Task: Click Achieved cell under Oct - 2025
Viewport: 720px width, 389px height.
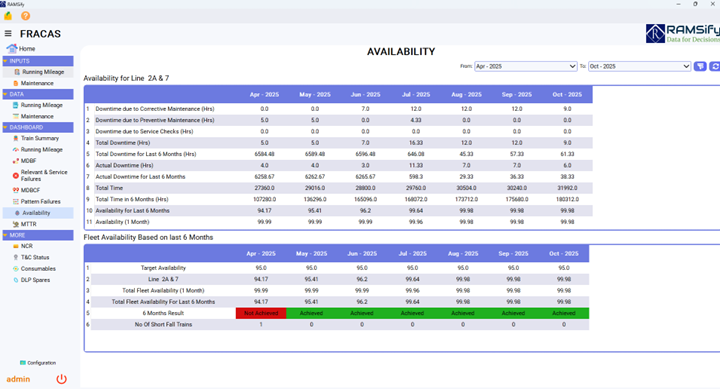Action: click(x=563, y=313)
